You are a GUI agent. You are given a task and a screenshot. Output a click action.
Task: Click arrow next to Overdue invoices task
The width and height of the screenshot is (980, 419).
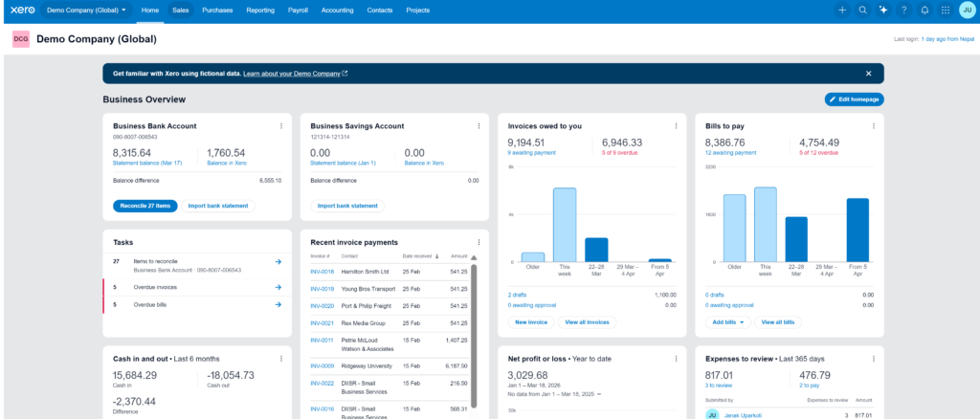pos(278,286)
